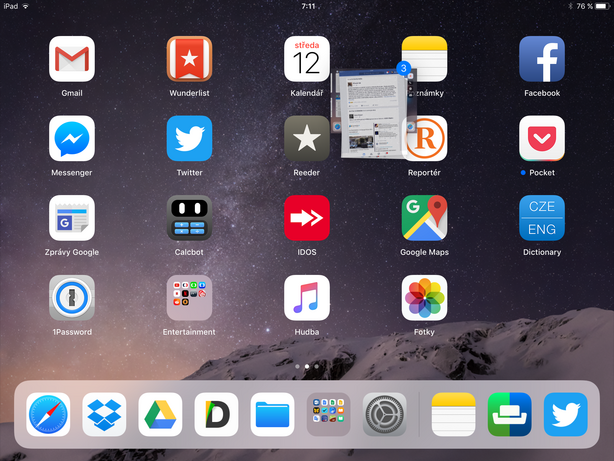
Task: Open Pocket app
Action: coord(542,138)
